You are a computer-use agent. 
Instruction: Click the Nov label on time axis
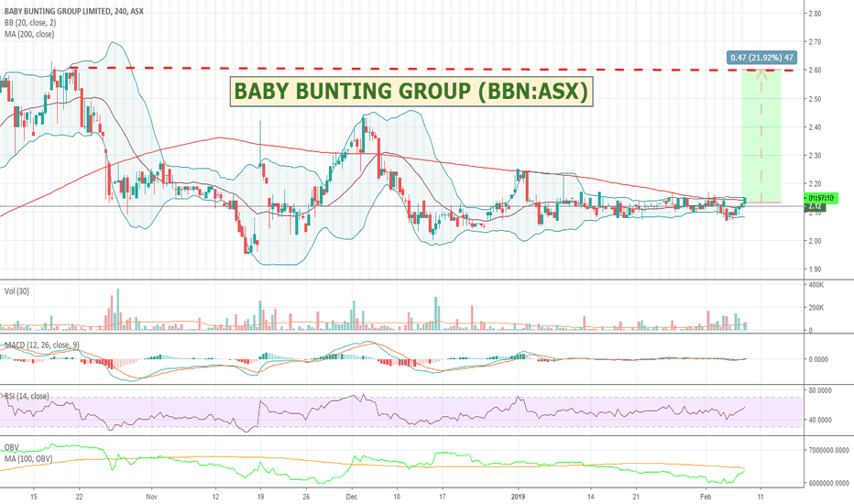(x=152, y=497)
